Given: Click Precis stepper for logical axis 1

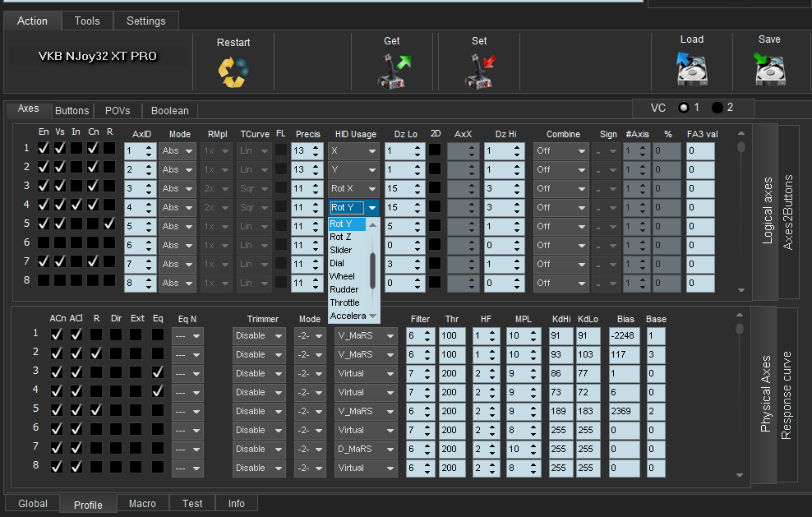Looking at the screenshot, I should (x=316, y=150).
